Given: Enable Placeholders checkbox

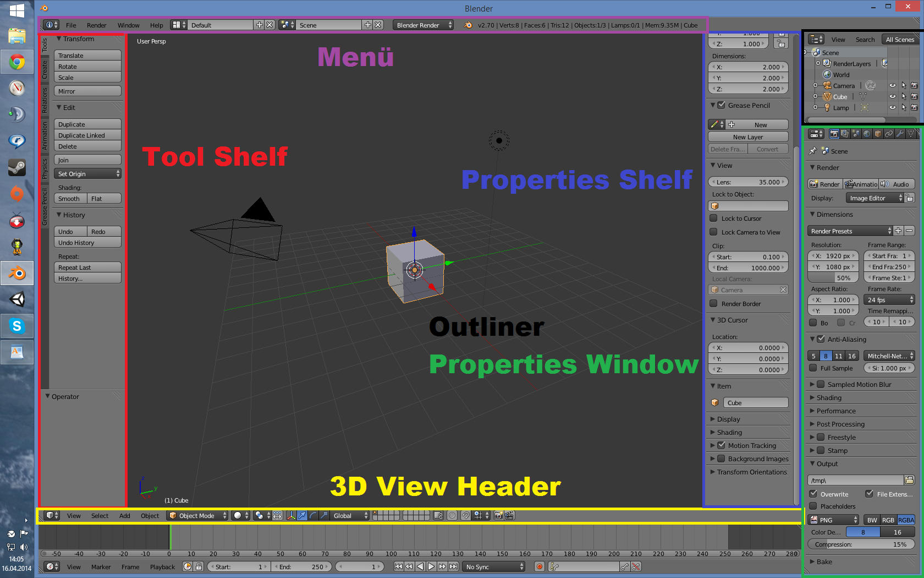Looking at the screenshot, I should (x=813, y=506).
